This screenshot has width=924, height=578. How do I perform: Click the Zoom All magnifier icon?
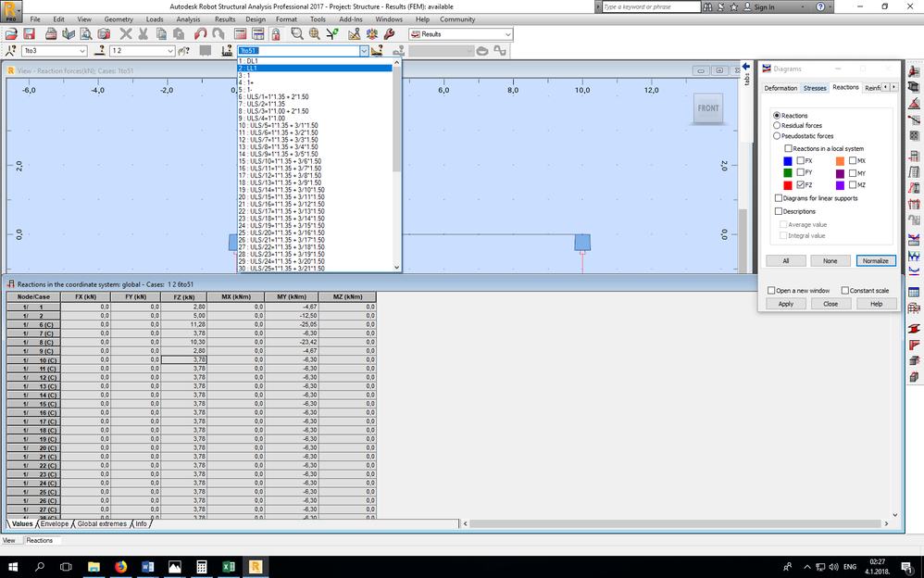point(315,34)
